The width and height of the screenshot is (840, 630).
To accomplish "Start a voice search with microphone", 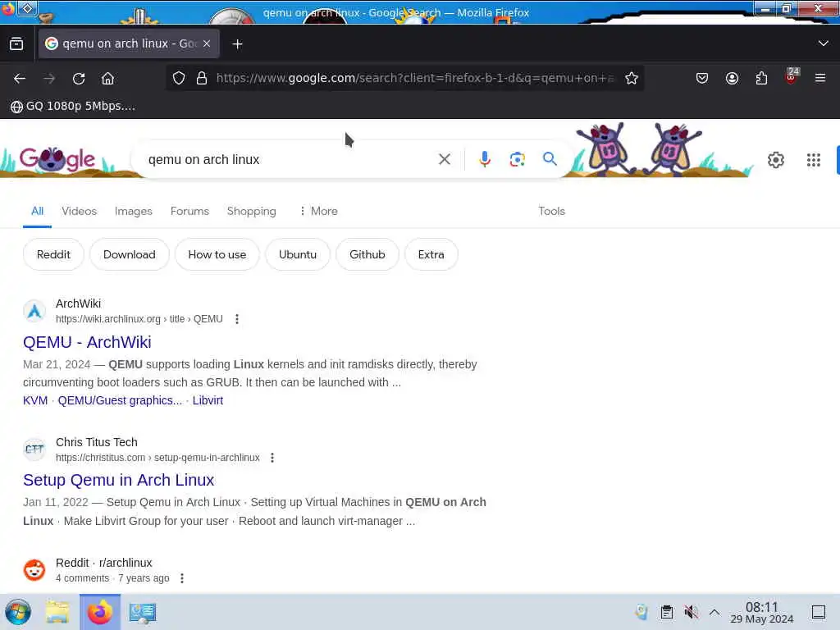I will [484, 159].
